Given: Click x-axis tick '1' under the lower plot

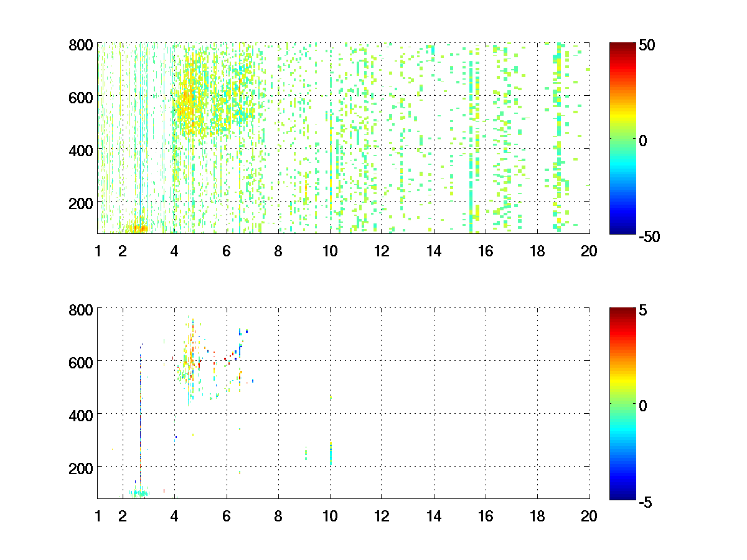Looking at the screenshot, I should pos(98,515).
